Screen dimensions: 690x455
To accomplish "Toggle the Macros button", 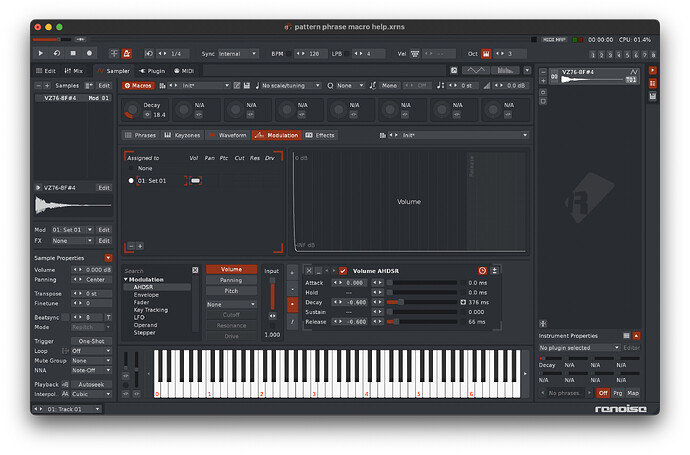I will point(138,85).
